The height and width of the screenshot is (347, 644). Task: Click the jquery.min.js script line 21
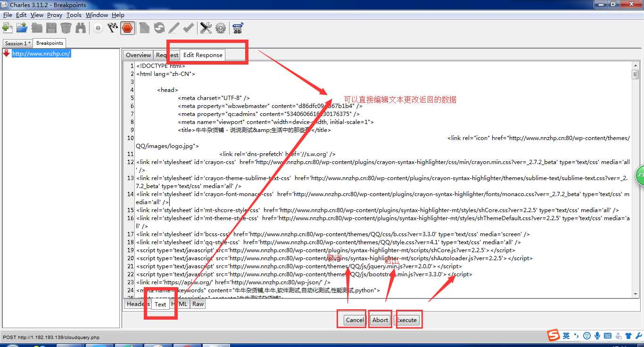click(x=299, y=266)
